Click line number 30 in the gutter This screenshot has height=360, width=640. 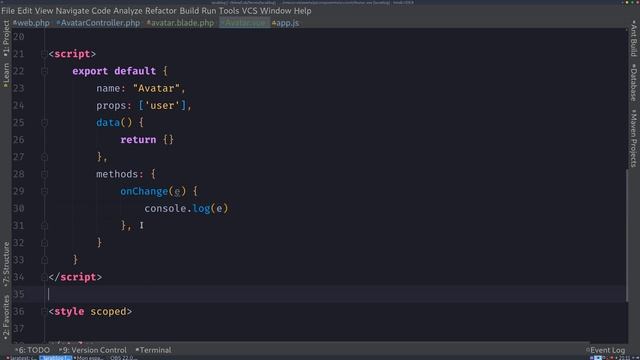[x=18, y=208]
